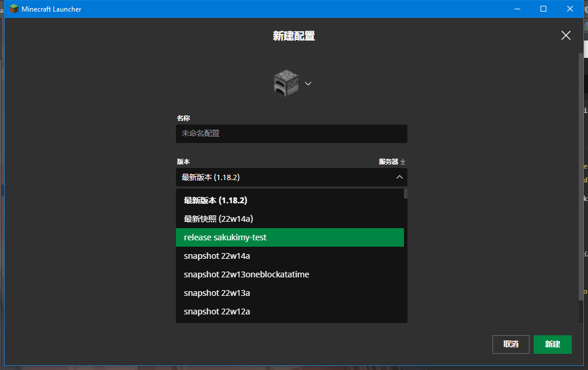Click the green 新建 create button
The height and width of the screenshot is (370, 588).
pyautogui.click(x=552, y=344)
